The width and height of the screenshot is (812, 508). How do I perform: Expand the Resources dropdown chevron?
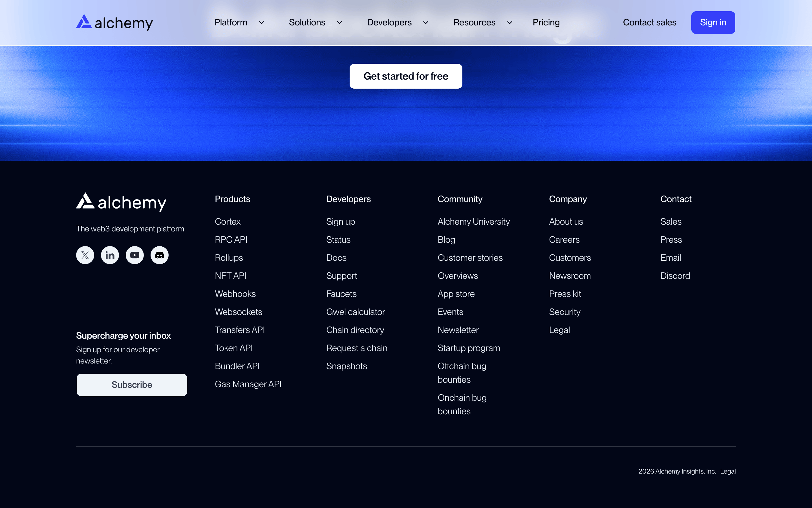510,23
